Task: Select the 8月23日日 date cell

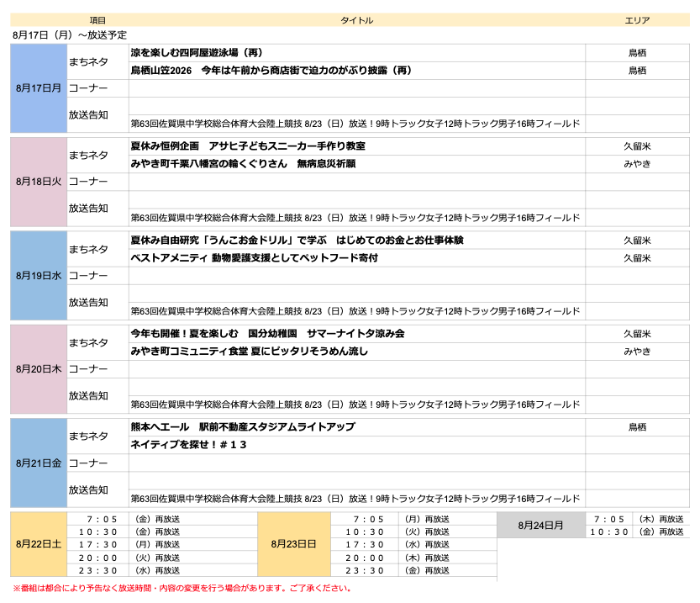Action: click(294, 544)
